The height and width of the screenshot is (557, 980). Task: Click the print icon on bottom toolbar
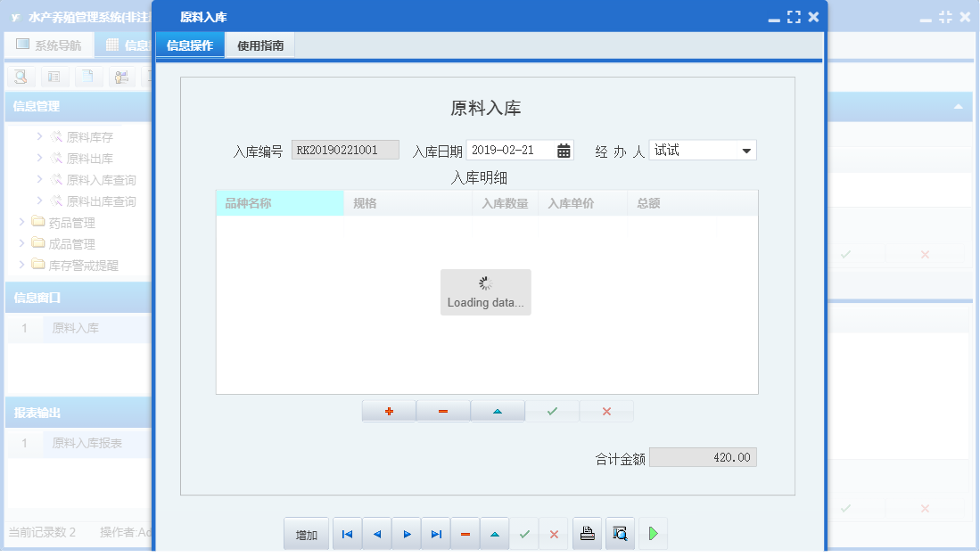tap(588, 533)
